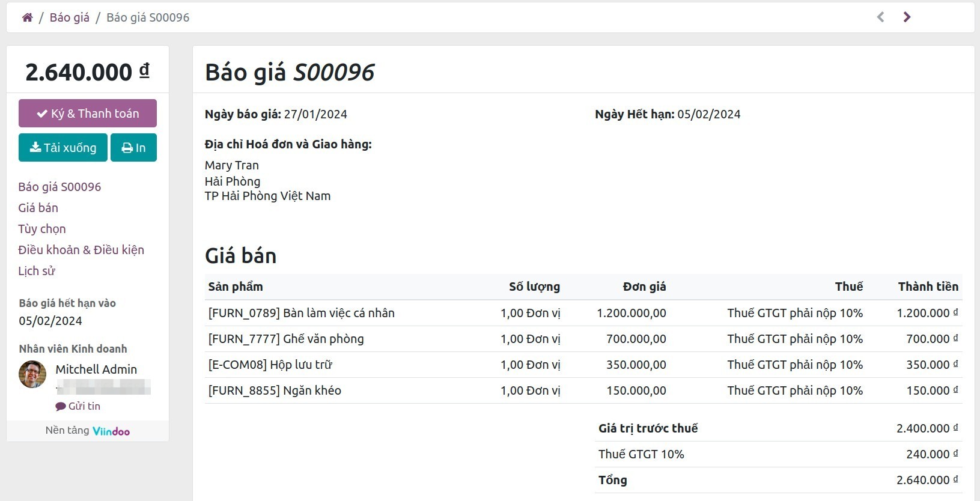Print quotation with In button
This screenshot has width=980, height=501.
click(133, 148)
